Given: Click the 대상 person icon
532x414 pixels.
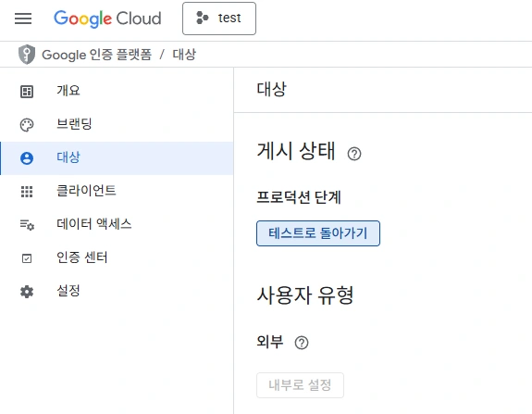Looking at the screenshot, I should tap(27, 158).
